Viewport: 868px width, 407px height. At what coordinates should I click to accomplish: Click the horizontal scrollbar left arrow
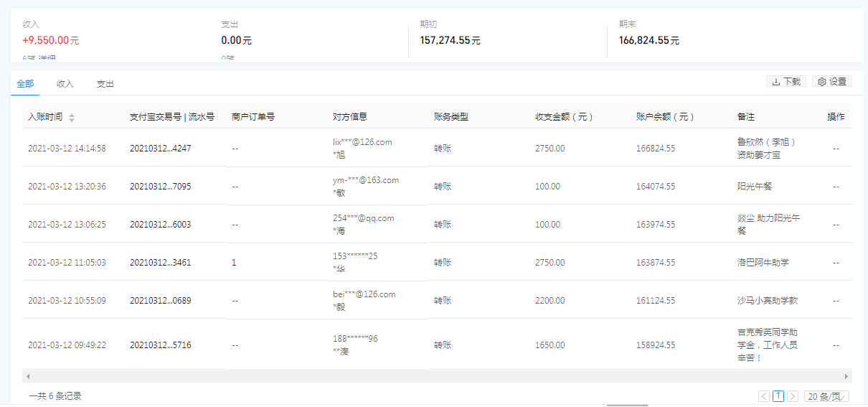click(28, 376)
